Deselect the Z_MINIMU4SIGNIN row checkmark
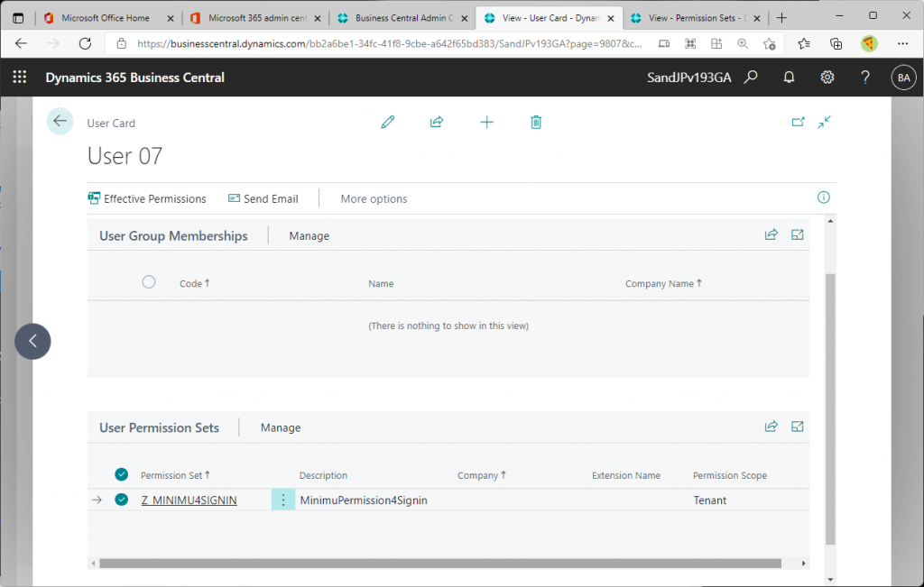924x587 pixels. pyautogui.click(x=122, y=500)
